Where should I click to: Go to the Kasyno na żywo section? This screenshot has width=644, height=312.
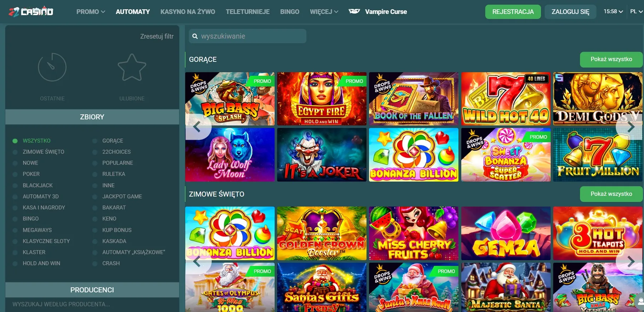187,12
